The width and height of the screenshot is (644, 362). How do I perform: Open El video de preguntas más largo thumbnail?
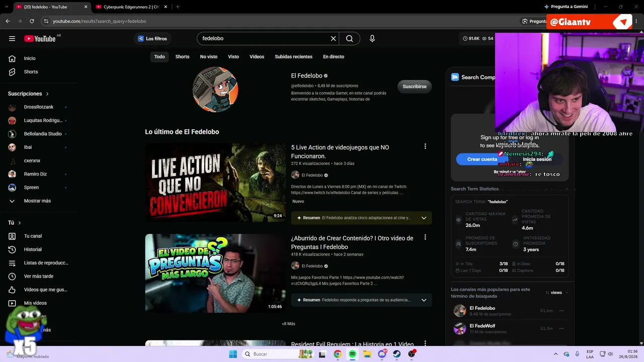tap(215, 273)
